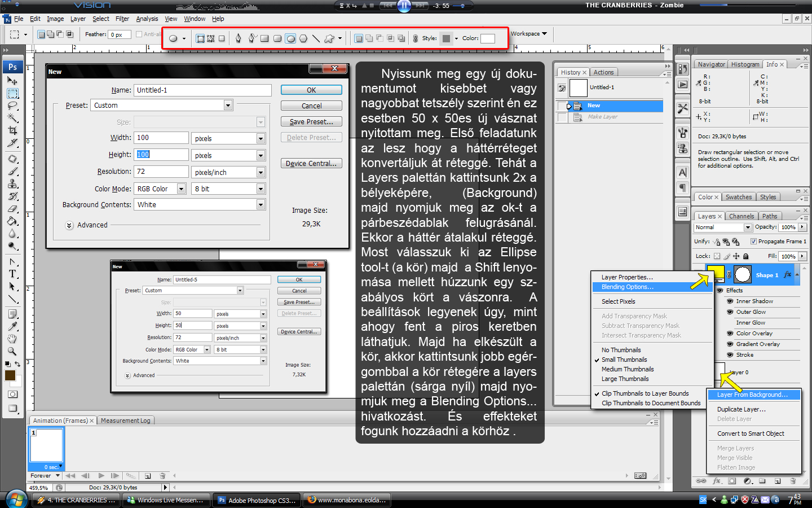Pick the Lasso tool
The height and width of the screenshot is (508, 812).
click(x=12, y=106)
